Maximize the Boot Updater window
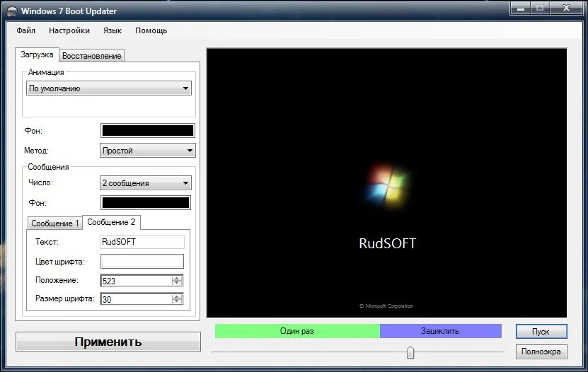This screenshot has width=588, height=372. point(540,8)
